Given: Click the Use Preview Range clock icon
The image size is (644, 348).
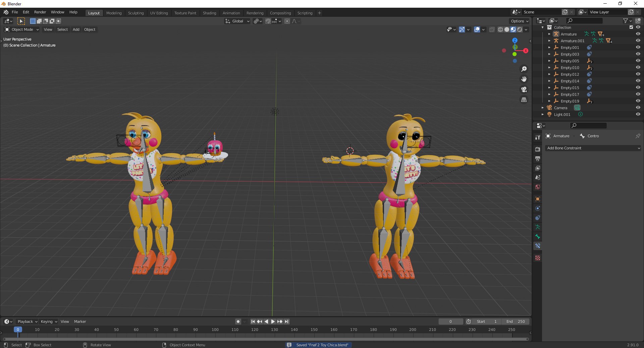Looking at the screenshot, I should pos(469,322).
